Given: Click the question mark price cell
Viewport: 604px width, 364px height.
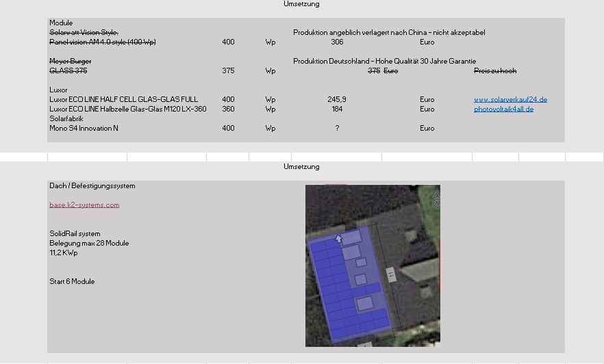Looking at the screenshot, I should tap(337, 128).
